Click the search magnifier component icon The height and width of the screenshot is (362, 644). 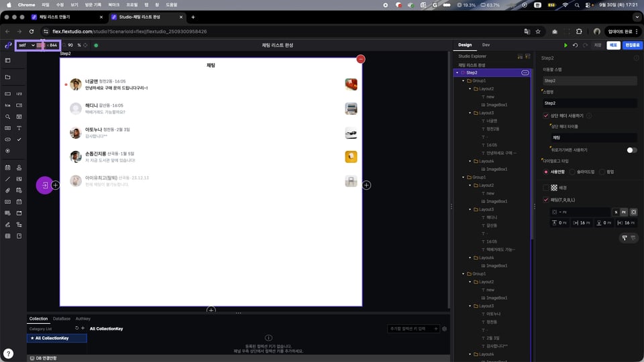8,117
